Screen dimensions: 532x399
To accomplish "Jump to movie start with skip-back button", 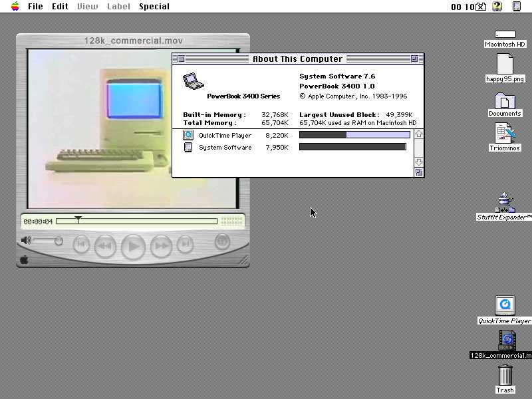I will [81, 245].
